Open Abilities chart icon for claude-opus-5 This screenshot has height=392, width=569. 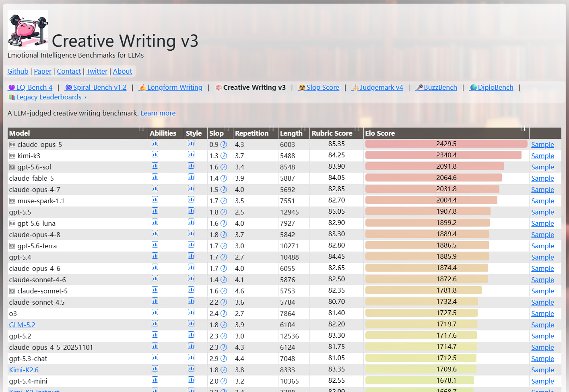(155, 143)
